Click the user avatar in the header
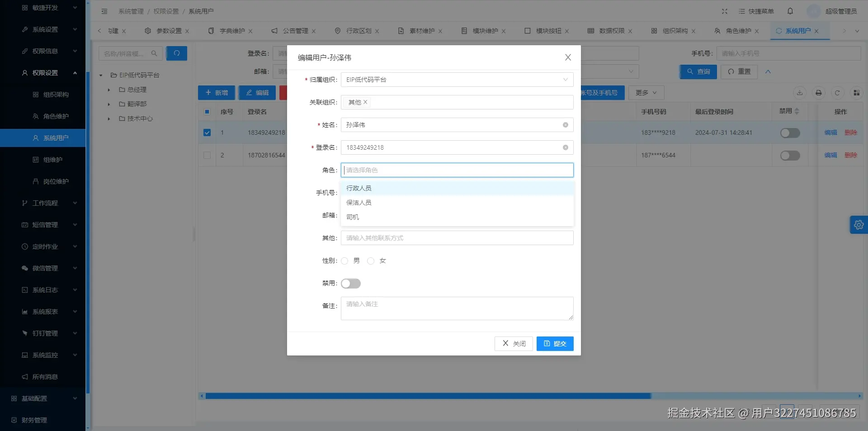The height and width of the screenshot is (431, 868). click(x=814, y=11)
